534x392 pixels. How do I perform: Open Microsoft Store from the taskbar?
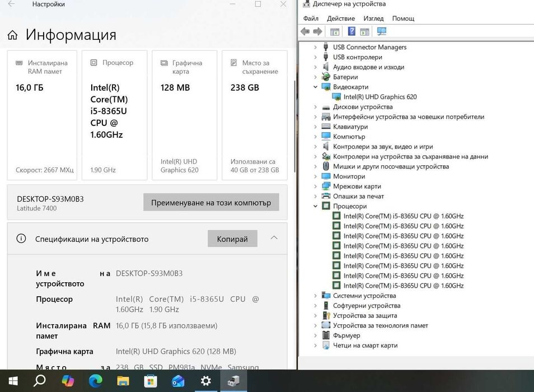151,381
